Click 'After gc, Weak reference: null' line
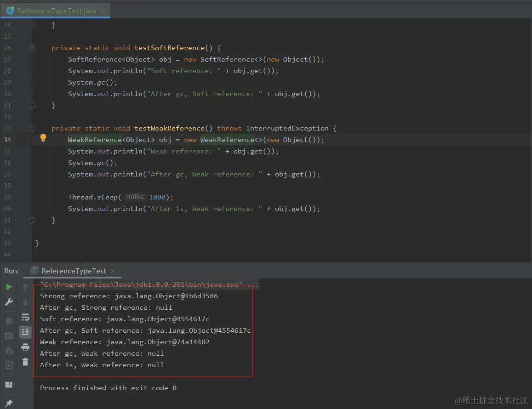The height and width of the screenshot is (409, 532). 102,354
